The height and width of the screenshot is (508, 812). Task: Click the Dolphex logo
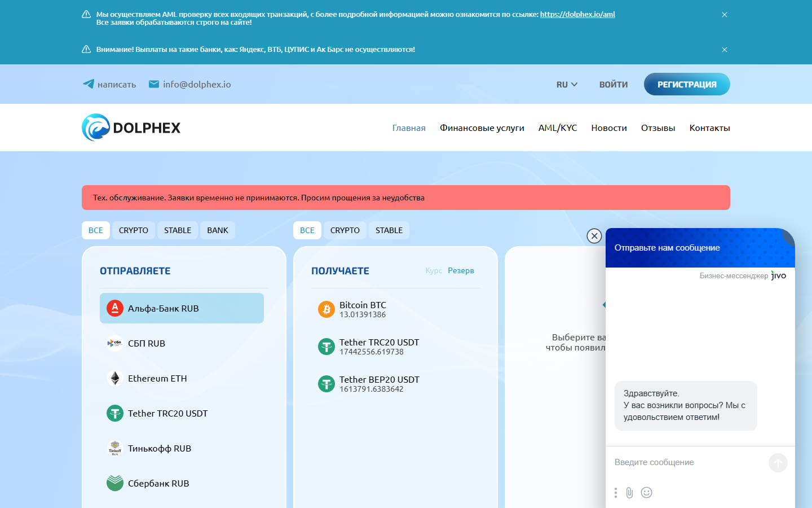click(131, 128)
